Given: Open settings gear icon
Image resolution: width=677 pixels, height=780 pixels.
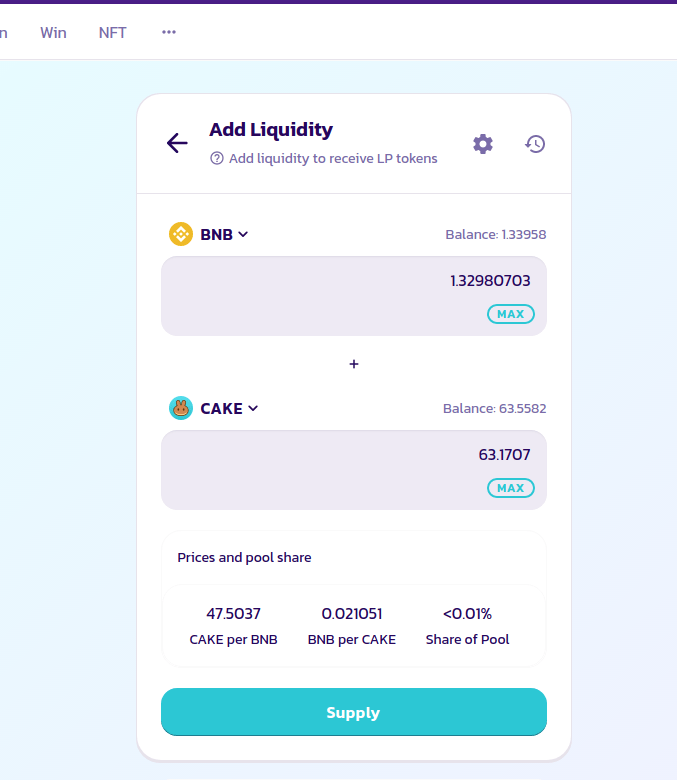Looking at the screenshot, I should point(483,144).
